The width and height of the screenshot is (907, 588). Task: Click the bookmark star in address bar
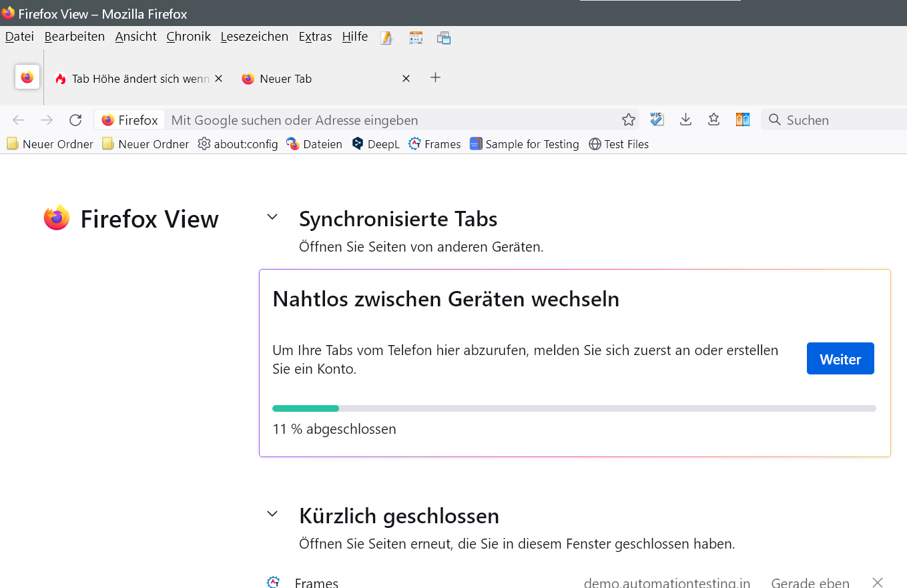click(x=628, y=120)
